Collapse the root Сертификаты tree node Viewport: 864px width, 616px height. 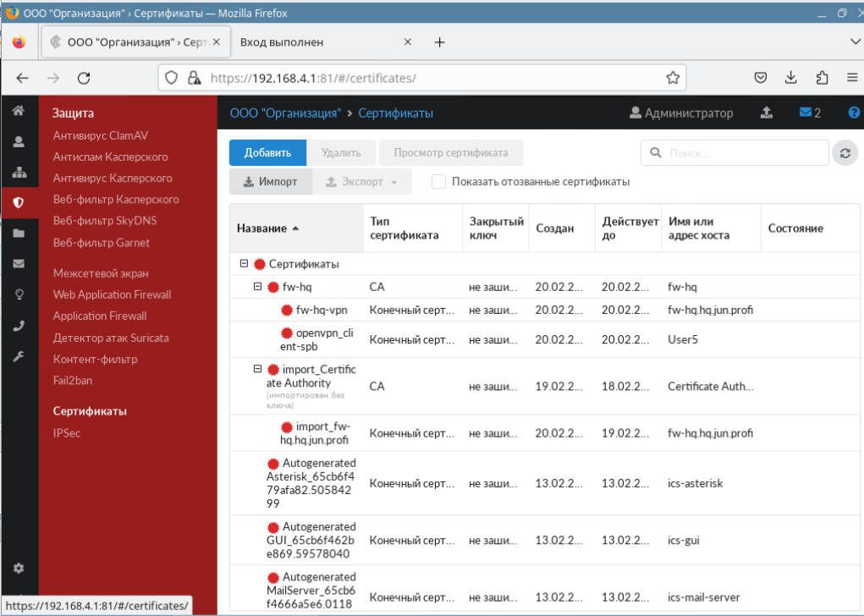pyautogui.click(x=245, y=264)
